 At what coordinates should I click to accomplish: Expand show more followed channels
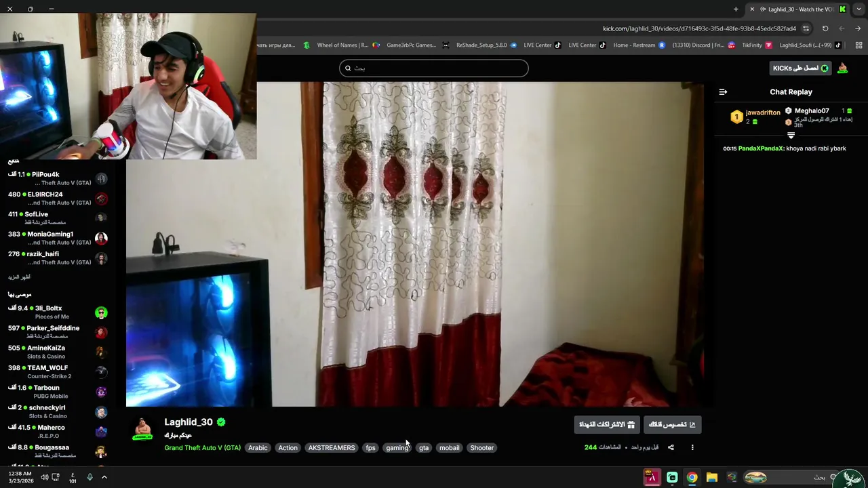[x=19, y=277]
